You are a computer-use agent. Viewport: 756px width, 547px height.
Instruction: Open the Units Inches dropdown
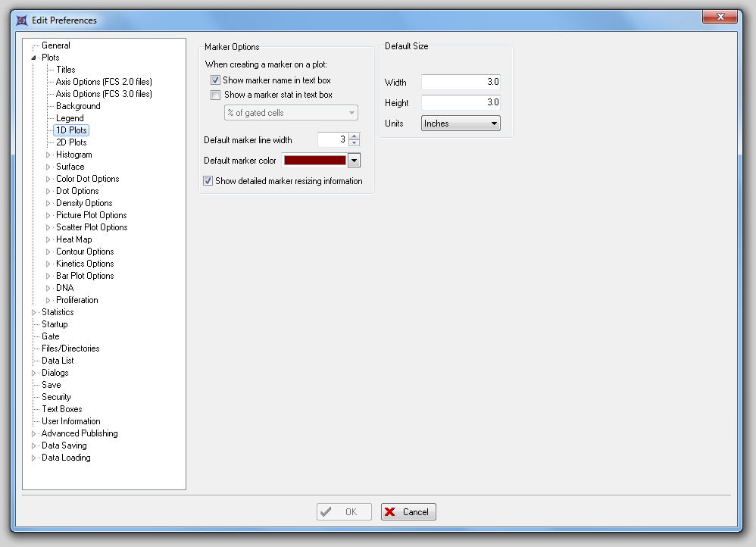click(x=461, y=123)
